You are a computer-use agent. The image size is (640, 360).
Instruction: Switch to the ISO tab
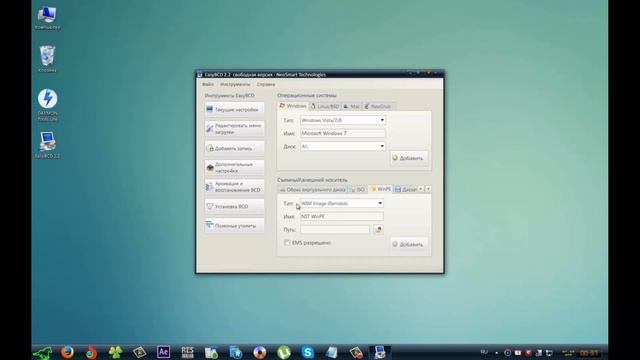click(x=358, y=189)
